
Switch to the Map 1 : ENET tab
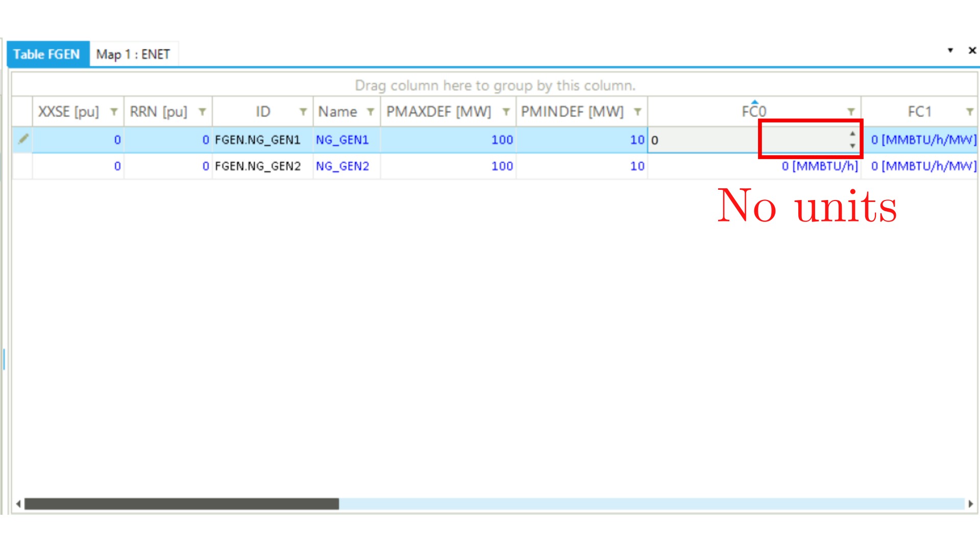click(133, 54)
